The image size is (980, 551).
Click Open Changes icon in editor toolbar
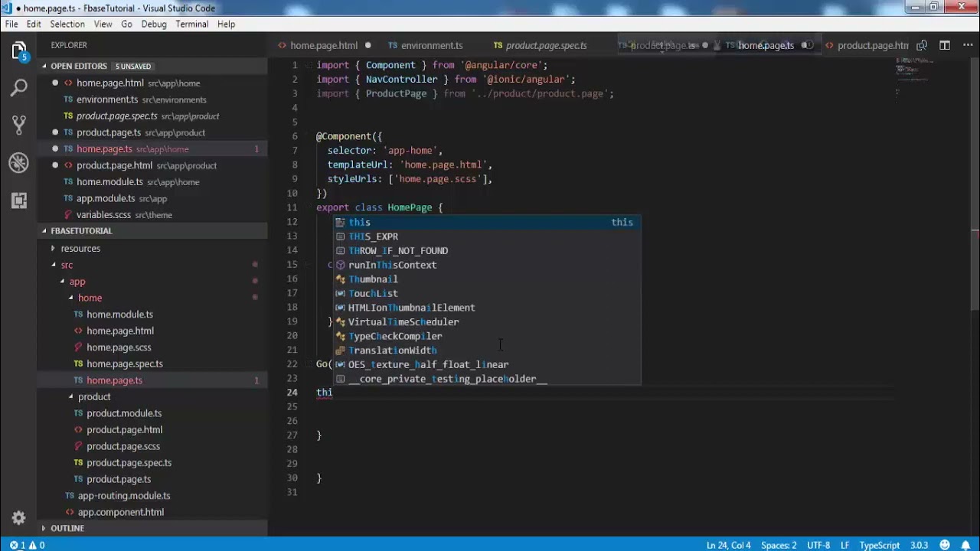(922, 45)
